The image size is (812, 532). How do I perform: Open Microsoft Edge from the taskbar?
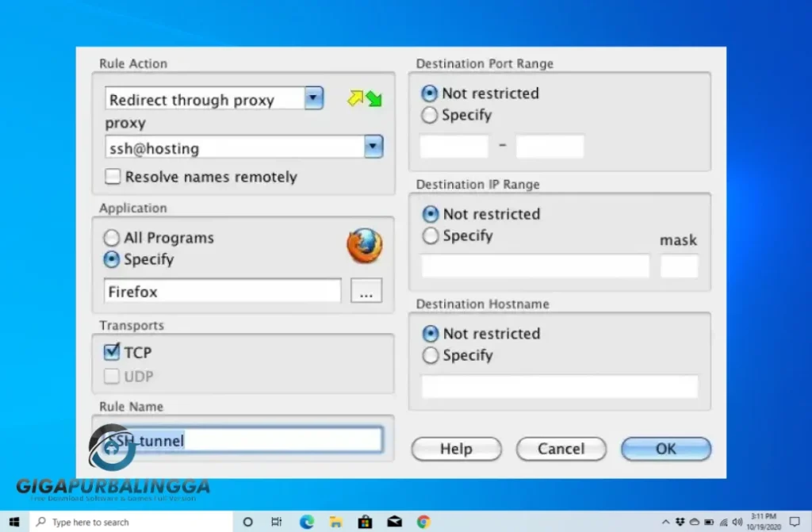[x=306, y=522]
